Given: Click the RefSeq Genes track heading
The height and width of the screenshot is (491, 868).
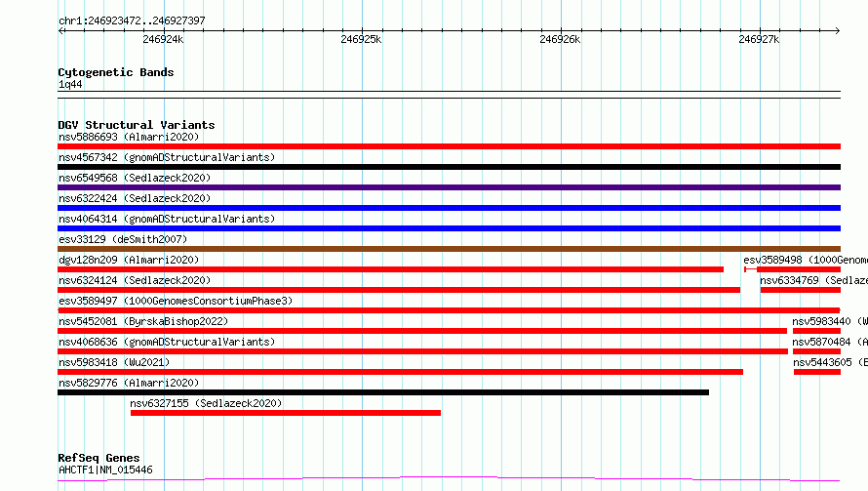Looking at the screenshot, I should point(99,458).
